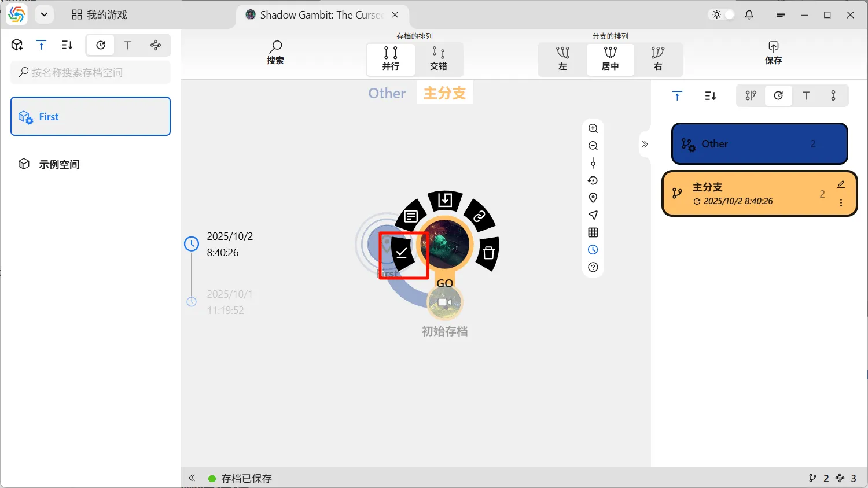Click the save space search input field
This screenshot has width=868, height=488.
tap(91, 72)
